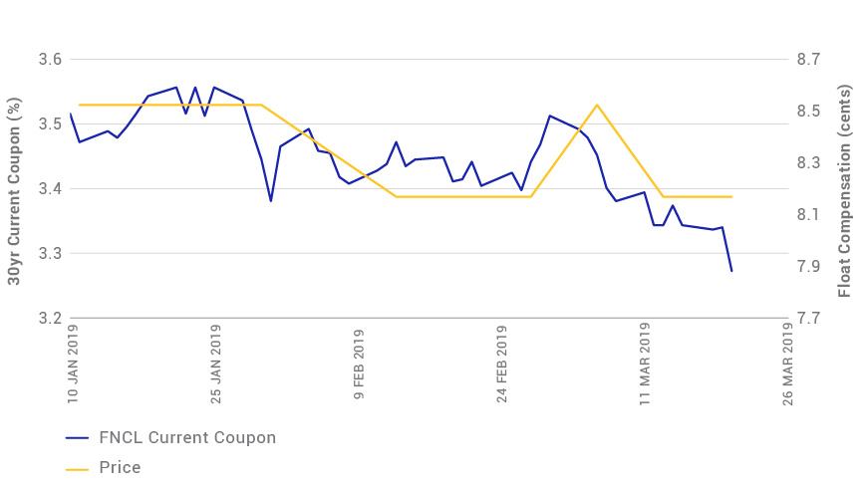The width and height of the screenshot is (868, 488).
Task: Click the 3.4 left axis tick label
Action: 50,189
